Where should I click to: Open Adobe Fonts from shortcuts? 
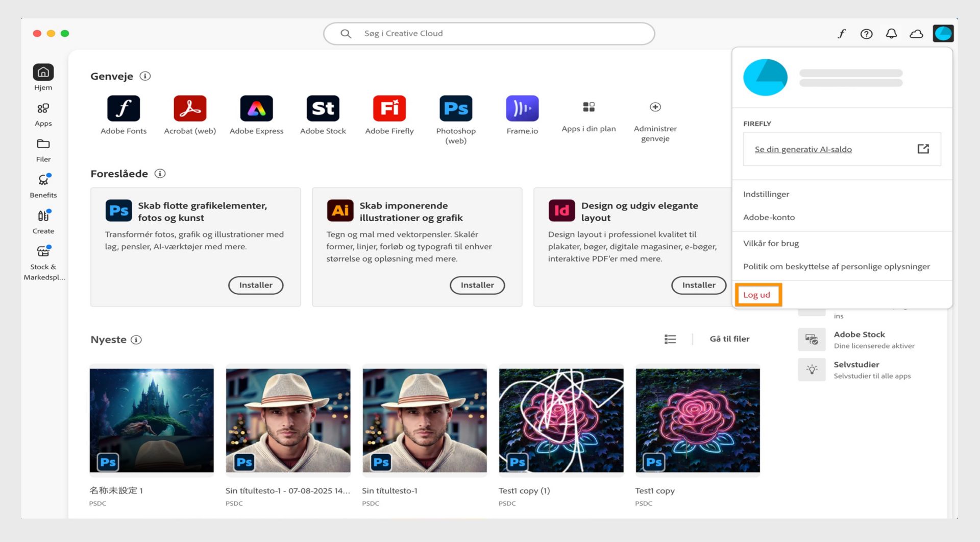point(124,108)
